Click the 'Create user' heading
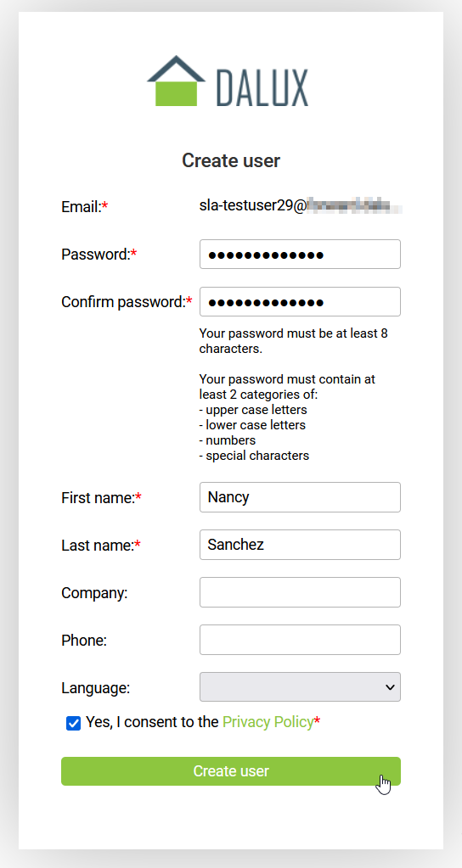The image size is (462, 868). pos(231,160)
